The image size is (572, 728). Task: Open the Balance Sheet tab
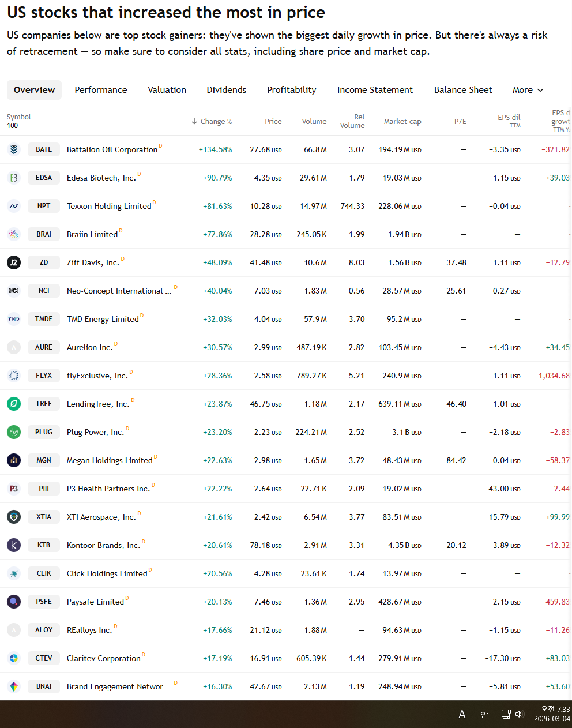[463, 90]
